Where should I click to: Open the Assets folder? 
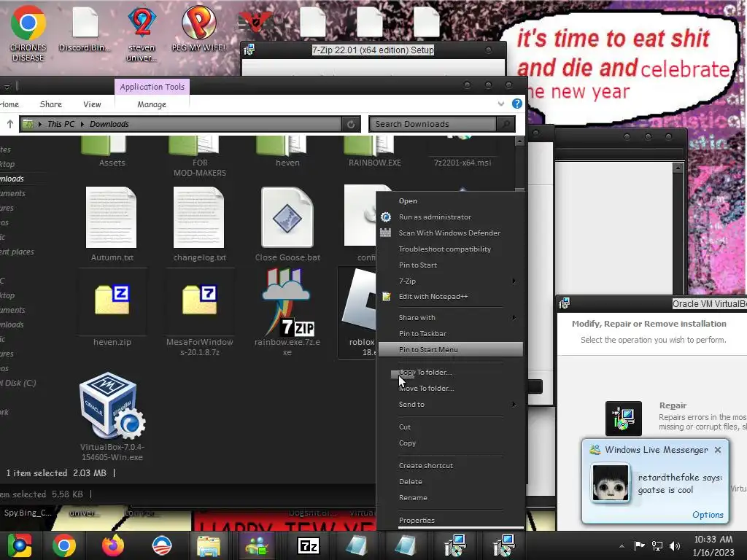coord(112,152)
